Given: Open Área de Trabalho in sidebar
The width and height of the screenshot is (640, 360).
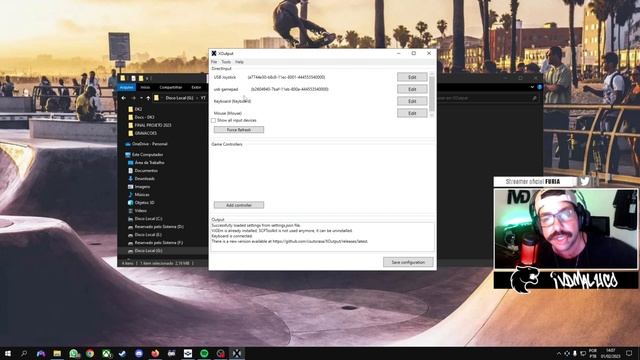Looking at the screenshot, I should point(149,162).
